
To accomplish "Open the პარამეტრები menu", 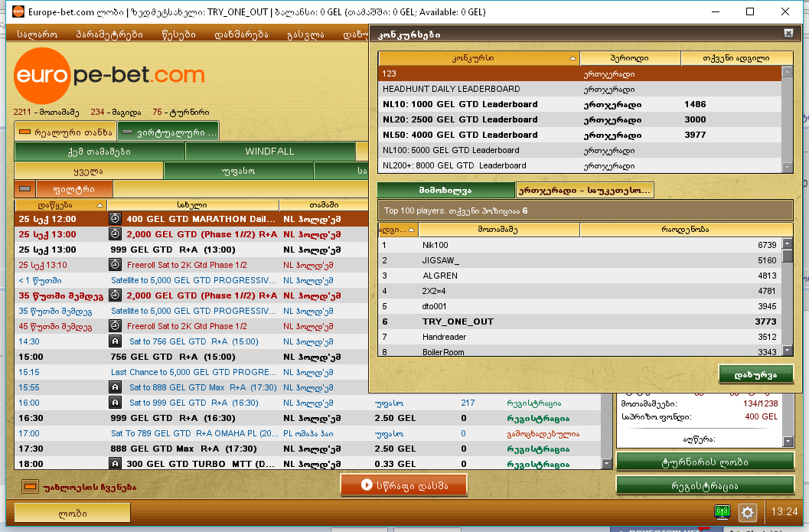I will (x=109, y=34).
